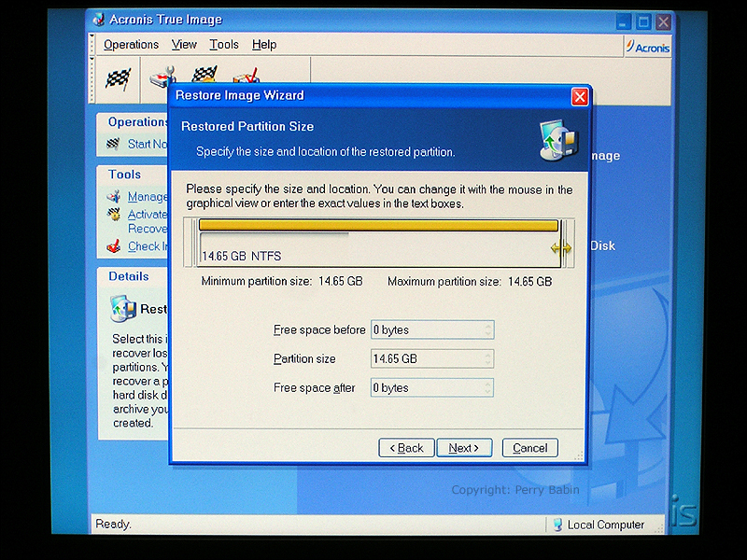Open the Operations menu
The image size is (747, 560).
click(x=131, y=45)
